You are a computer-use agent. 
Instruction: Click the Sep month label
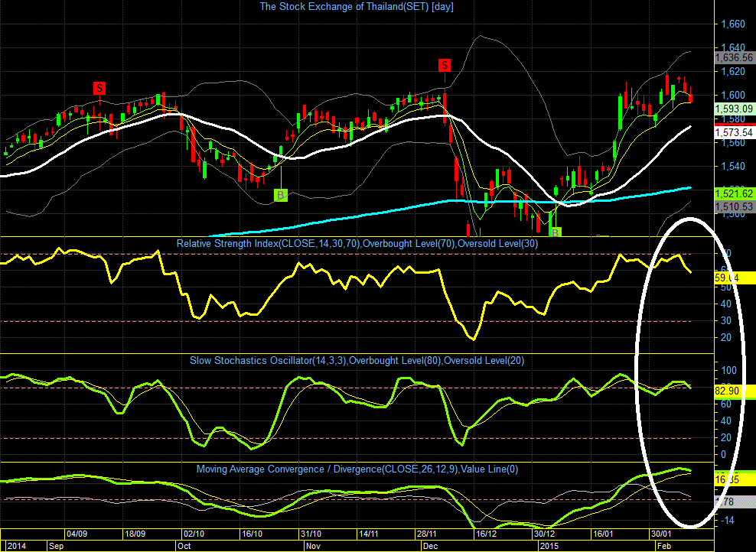pos(56,546)
